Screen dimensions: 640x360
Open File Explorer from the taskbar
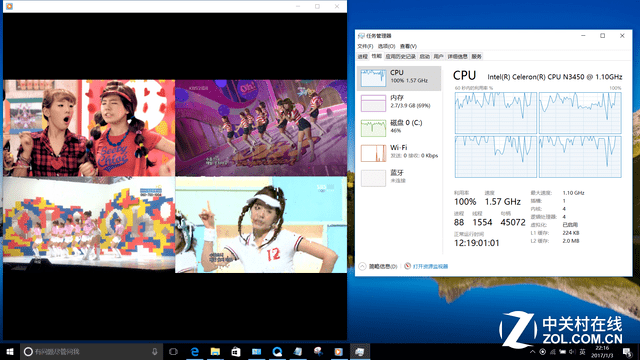pos(215,351)
